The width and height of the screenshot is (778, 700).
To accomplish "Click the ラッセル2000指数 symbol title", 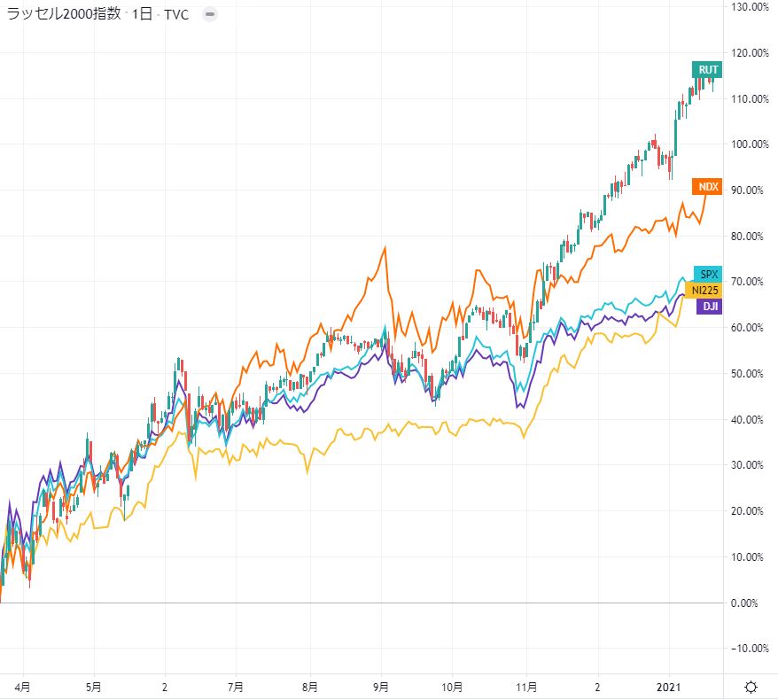I will [64, 15].
